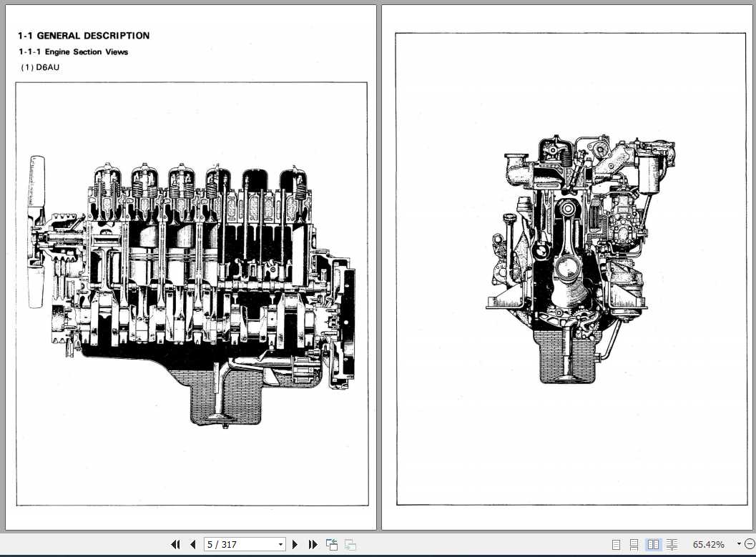Jump to the first page of the document
The height and width of the screenshot is (557, 756).
tap(175, 544)
